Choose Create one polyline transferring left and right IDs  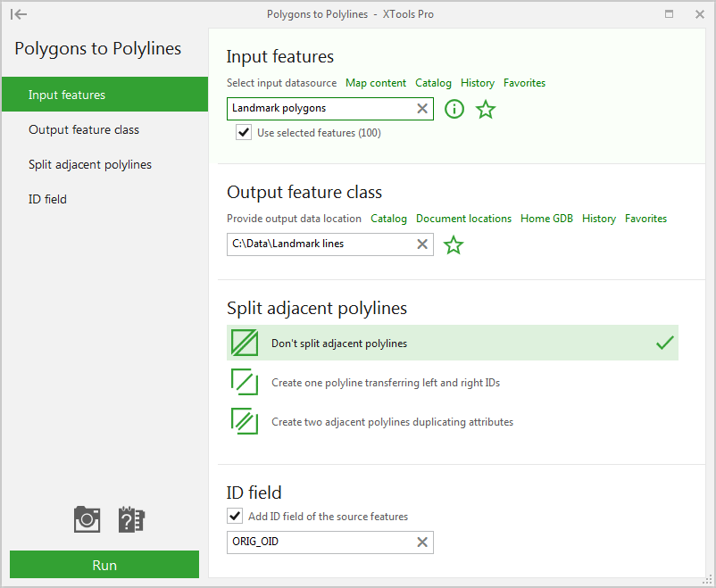point(453,382)
